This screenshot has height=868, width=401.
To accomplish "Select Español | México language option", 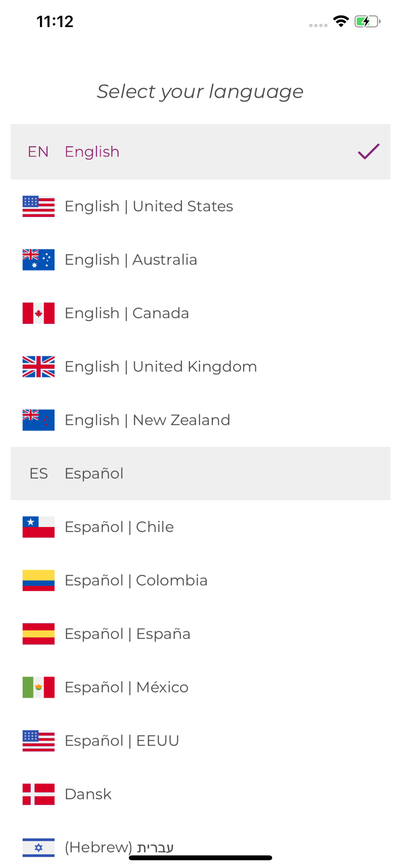I will (x=200, y=687).
